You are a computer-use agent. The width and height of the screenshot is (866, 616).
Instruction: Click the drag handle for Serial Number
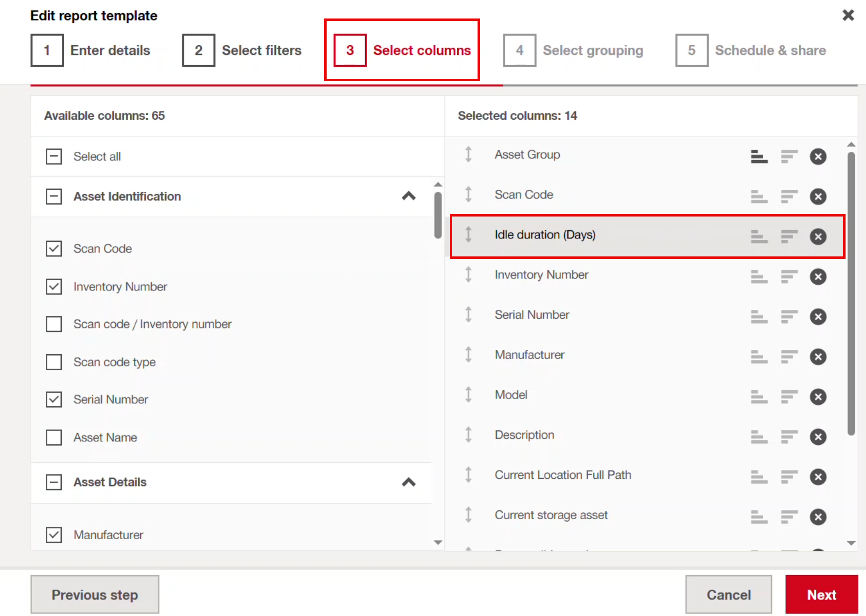pos(468,315)
